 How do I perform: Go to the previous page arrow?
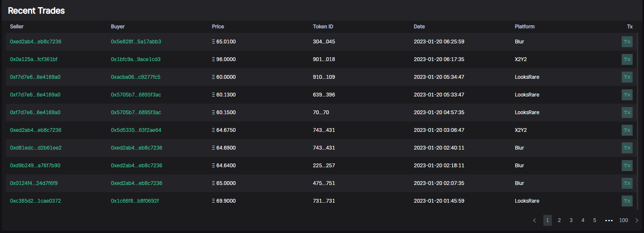coord(535,220)
